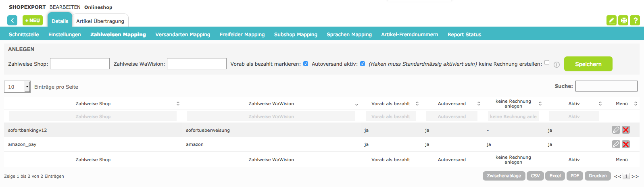Uncheck the Autoversand aktiv checkbox
The height and width of the screenshot is (187, 644).
pyautogui.click(x=363, y=64)
